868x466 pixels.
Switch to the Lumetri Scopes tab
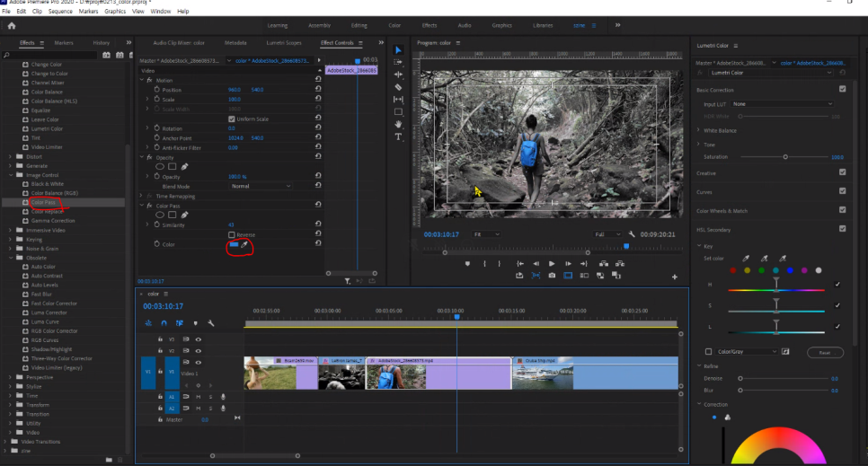(x=283, y=42)
